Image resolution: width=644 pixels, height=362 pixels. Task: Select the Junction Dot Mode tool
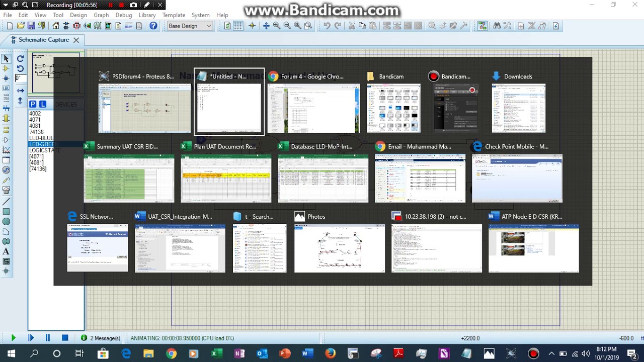tap(6, 78)
